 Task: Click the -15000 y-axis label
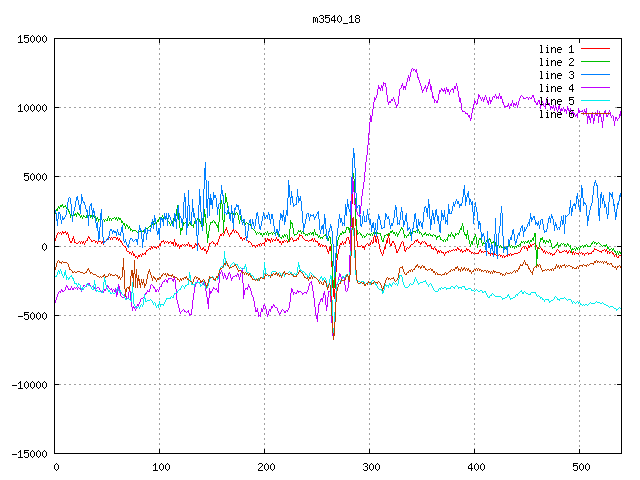click(28, 454)
